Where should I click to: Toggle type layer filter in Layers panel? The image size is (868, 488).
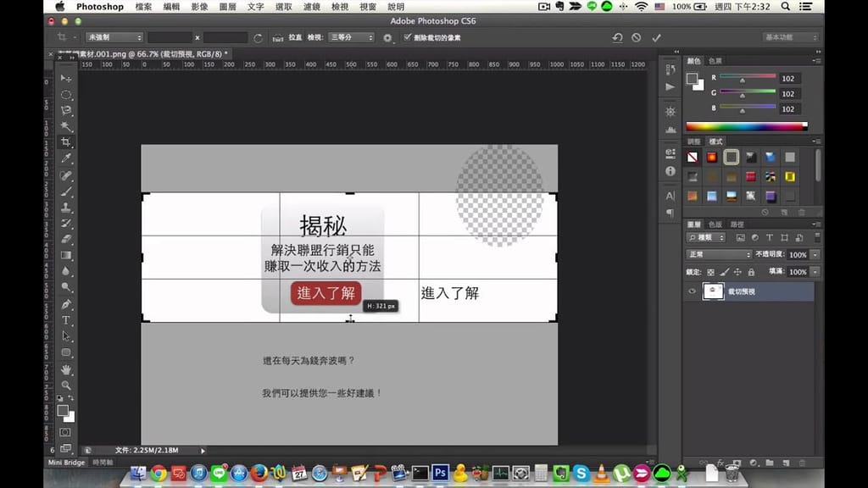point(770,237)
